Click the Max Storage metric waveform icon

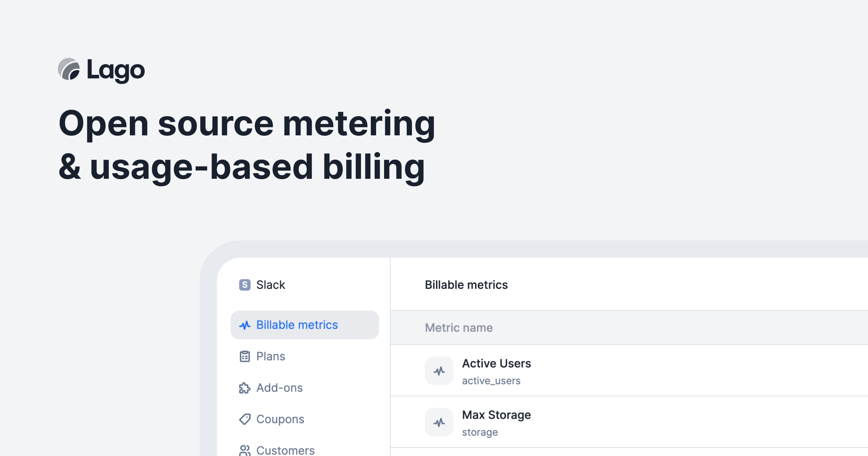pyautogui.click(x=439, y=422)
